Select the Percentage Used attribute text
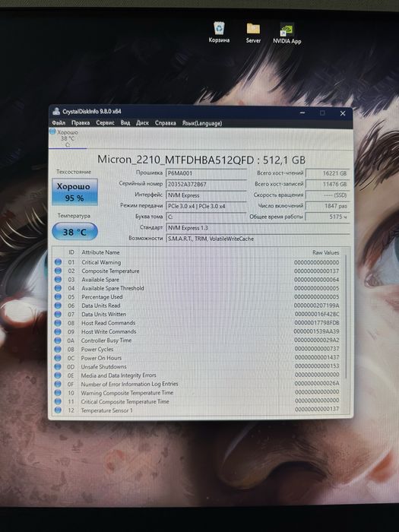 (102, 297)
